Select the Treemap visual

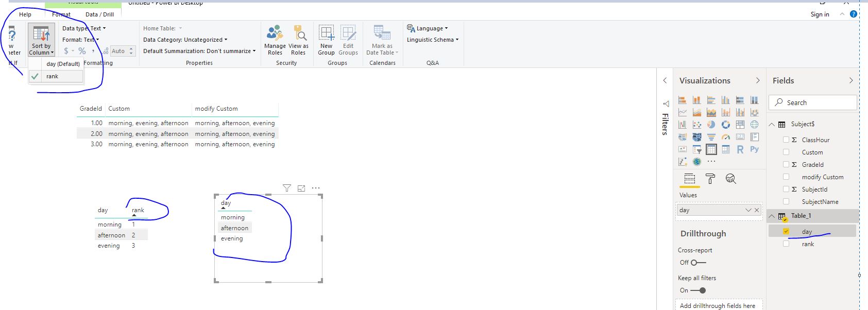tap(740, 125)
